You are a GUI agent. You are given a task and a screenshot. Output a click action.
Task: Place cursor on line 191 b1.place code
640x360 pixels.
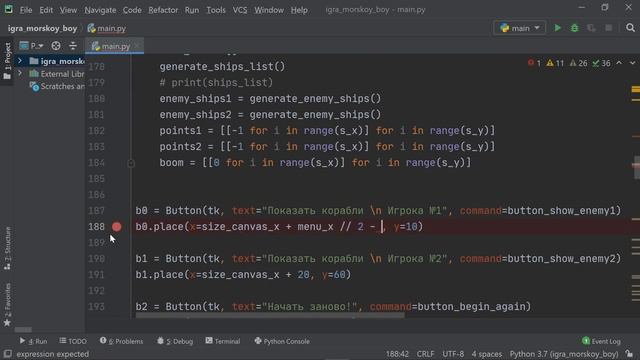243,275
